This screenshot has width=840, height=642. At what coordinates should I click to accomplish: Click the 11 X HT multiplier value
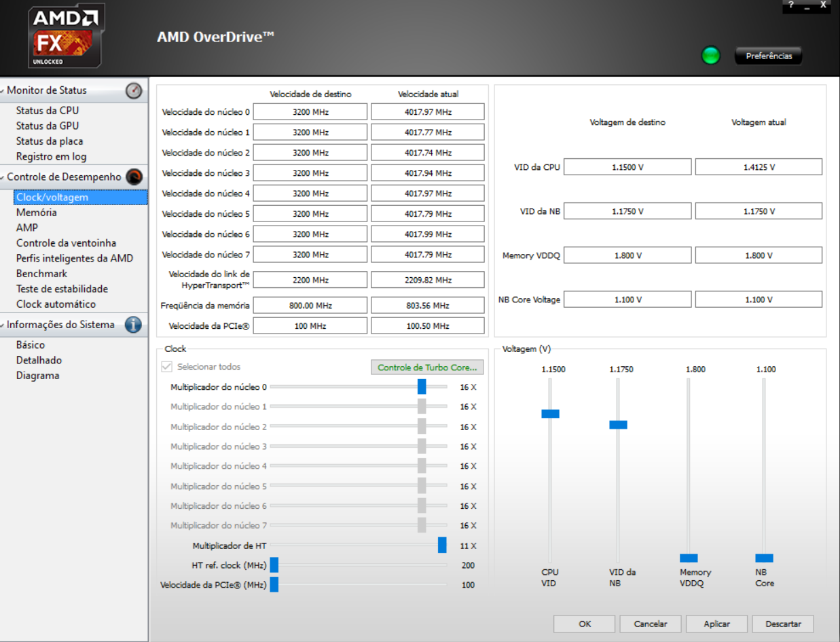468,546
